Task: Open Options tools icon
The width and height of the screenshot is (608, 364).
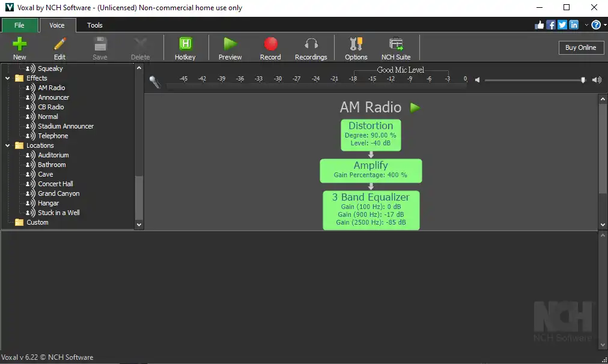Action: pyautogui.click(x=356, y=44)
